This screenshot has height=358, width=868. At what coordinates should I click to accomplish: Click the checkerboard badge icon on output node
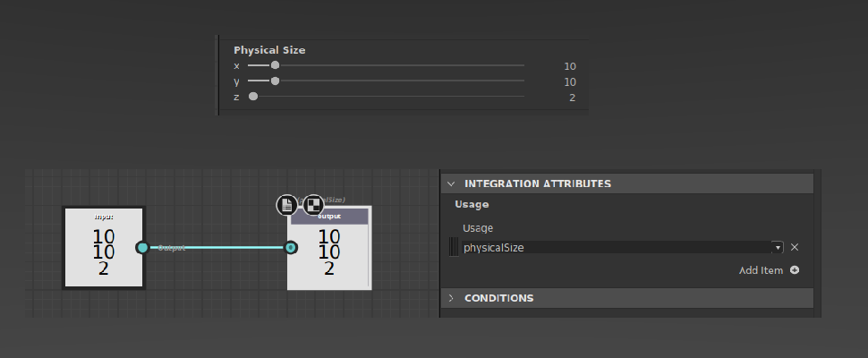(313, 205)
